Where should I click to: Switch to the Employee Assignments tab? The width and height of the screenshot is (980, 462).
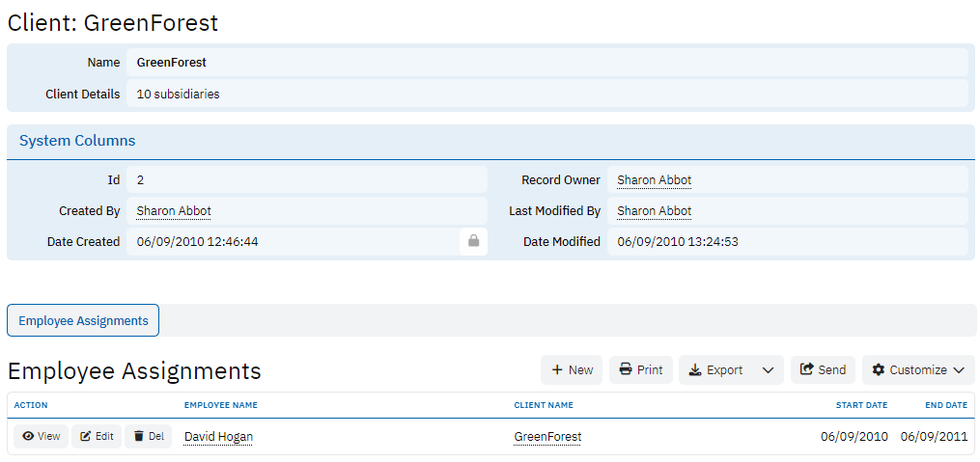[83, 320]
